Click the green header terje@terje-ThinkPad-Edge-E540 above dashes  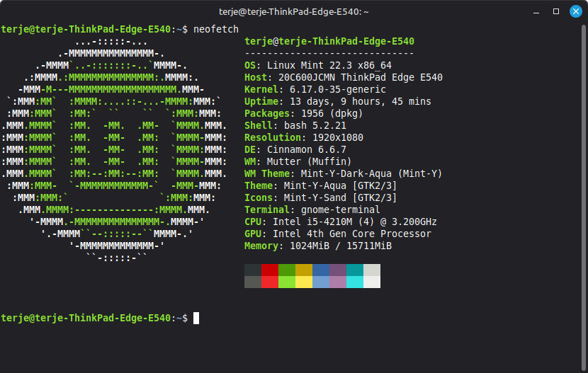pos(329,41)
